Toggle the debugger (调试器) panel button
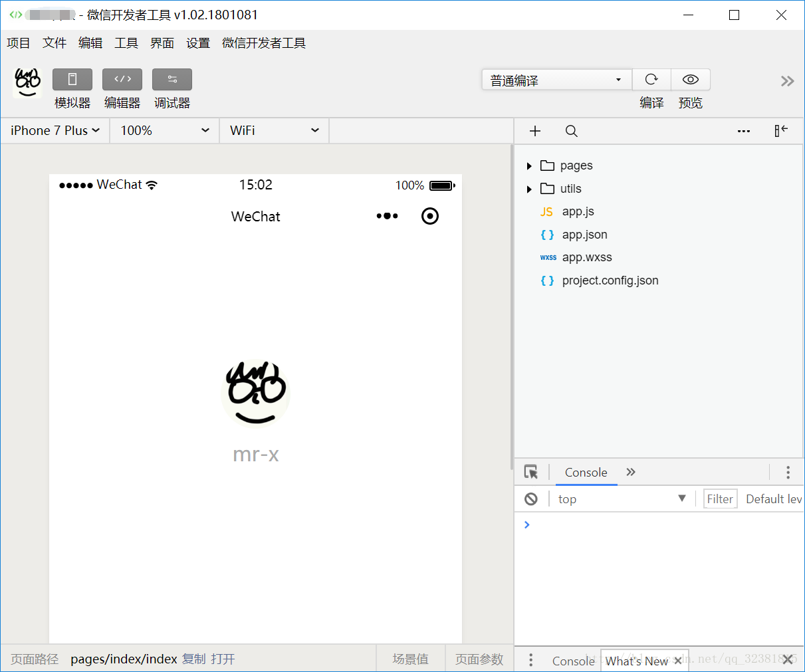805x672 pixels. pyautogui.click(x=172, y=80)
